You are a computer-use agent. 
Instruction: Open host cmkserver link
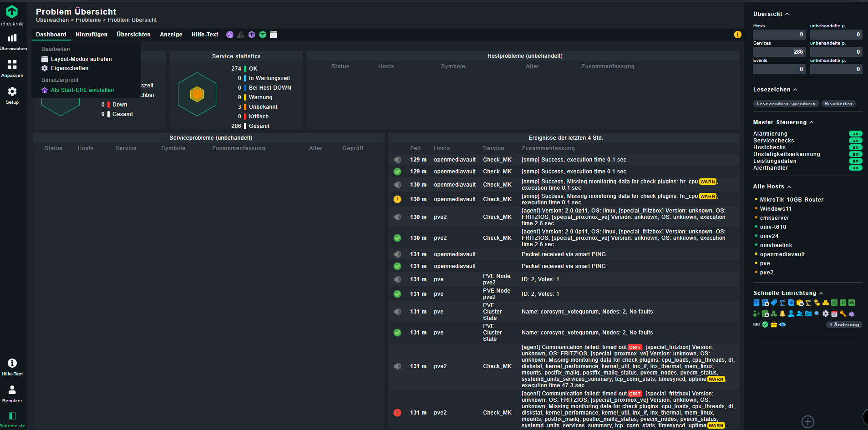(x=775, y=218)
